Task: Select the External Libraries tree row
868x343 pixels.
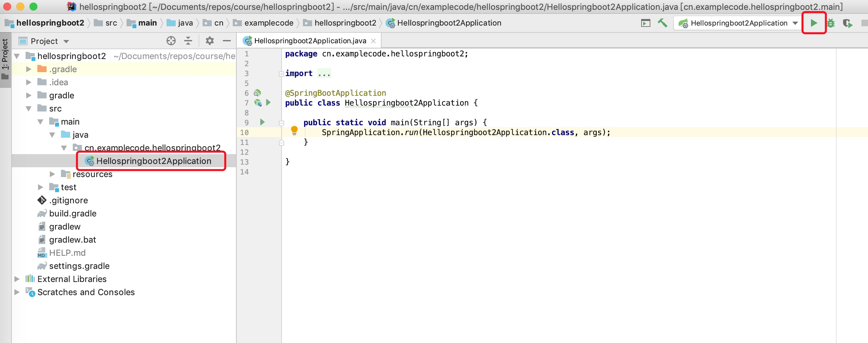Action: [124, 279]
